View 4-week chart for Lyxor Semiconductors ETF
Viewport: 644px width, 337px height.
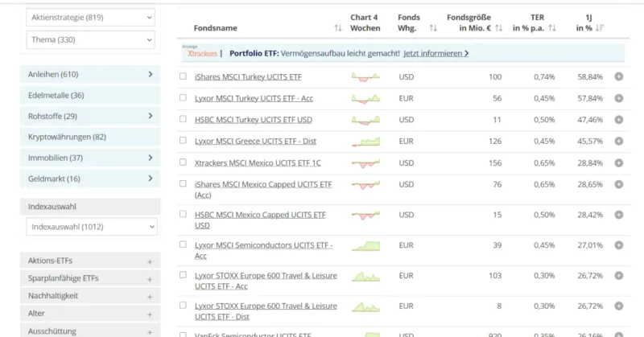(x=365, y=245)
